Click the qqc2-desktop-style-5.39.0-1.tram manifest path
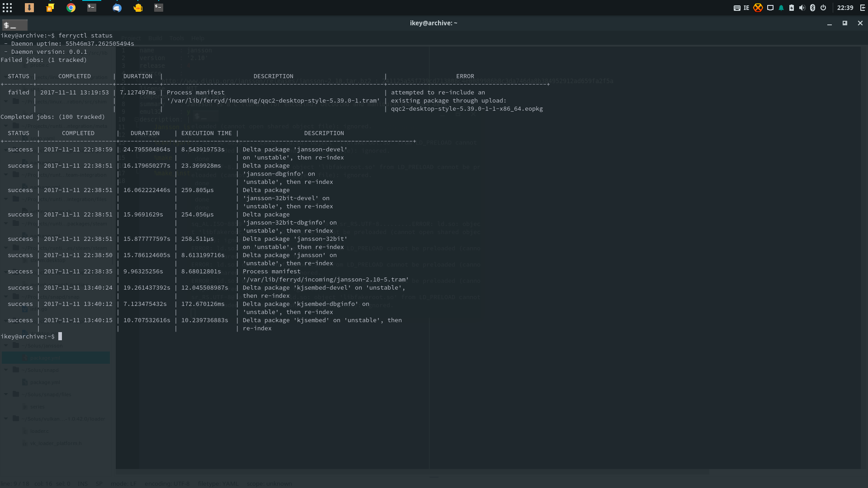 coord(274,101)
